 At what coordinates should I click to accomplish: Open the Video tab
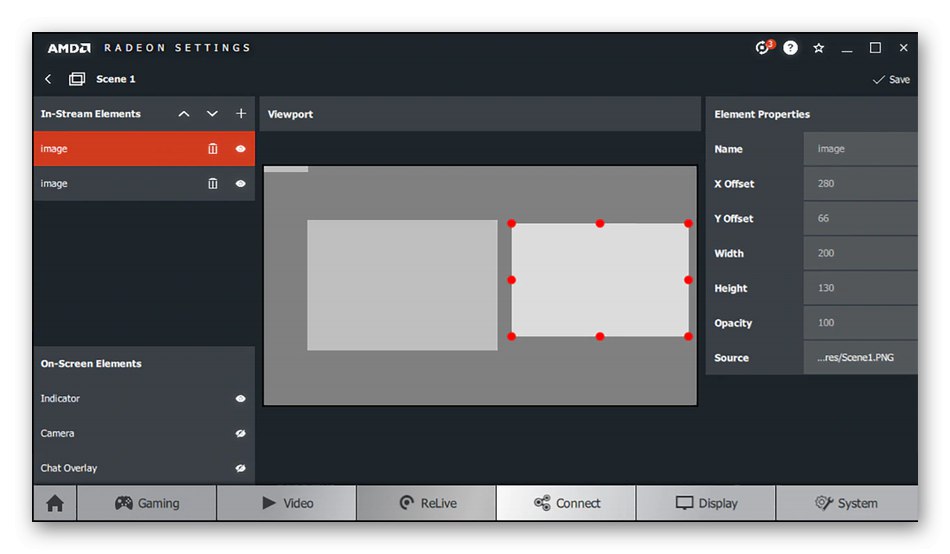pos(287,503)
